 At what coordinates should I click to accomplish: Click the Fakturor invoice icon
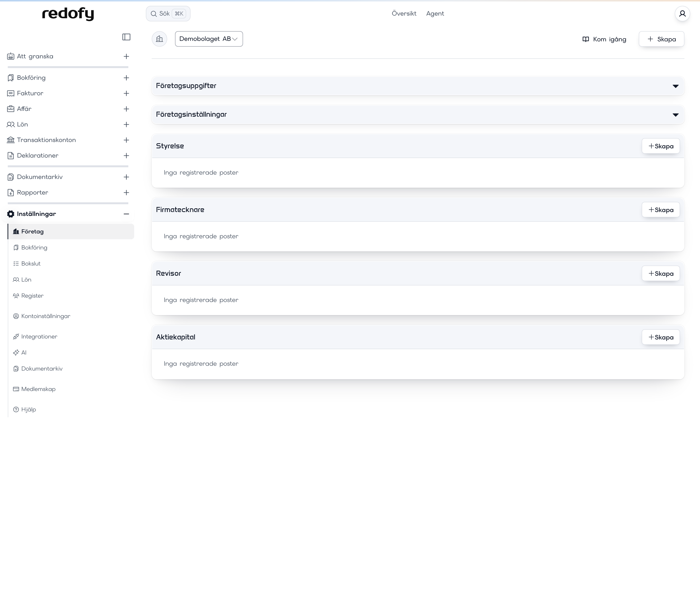pyautogui.click(x=11, y=93)
